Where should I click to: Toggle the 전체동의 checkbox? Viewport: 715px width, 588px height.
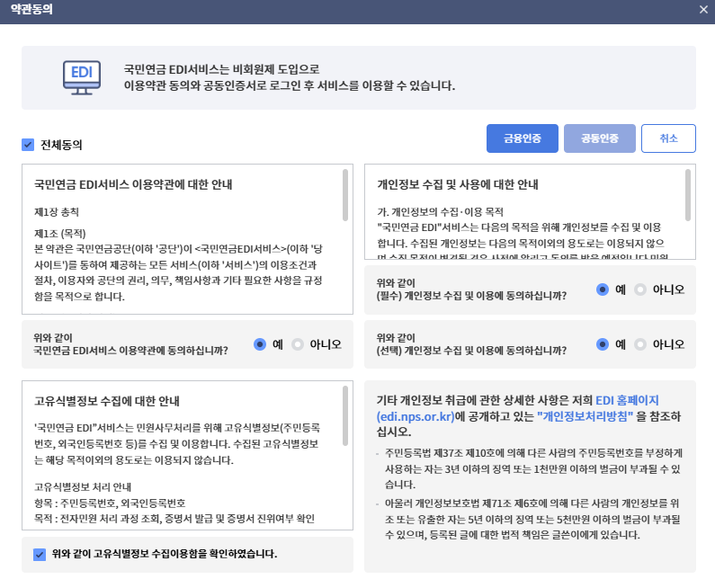click(28, 145)
